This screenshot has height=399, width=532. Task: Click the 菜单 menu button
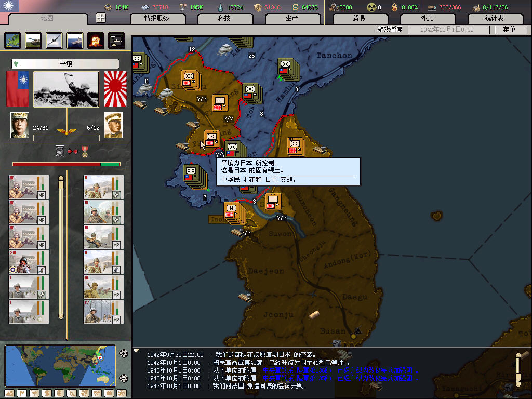(508, 30)
